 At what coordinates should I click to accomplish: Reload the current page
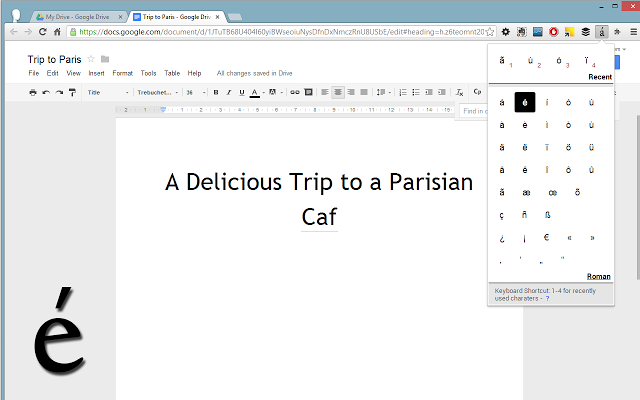(42, 32)
